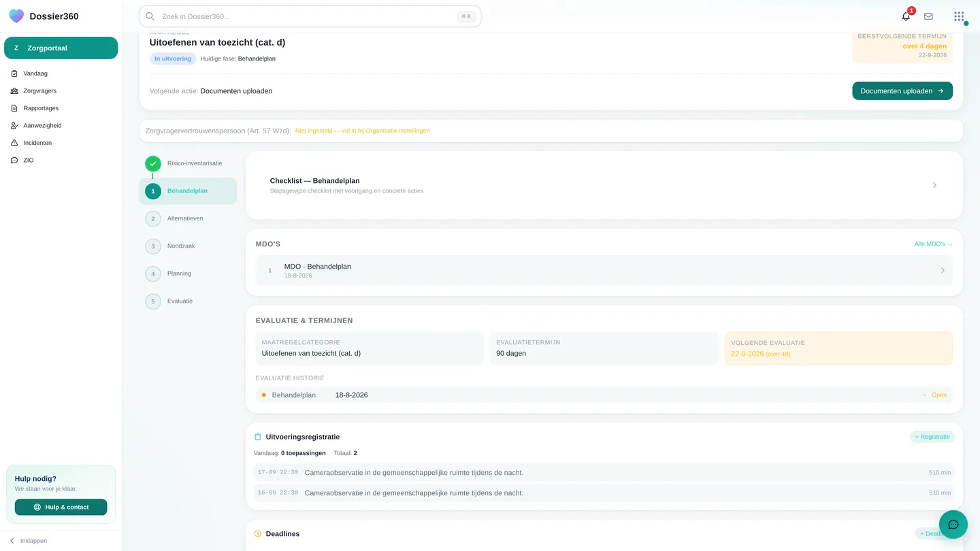This screenshot has height=551, width=980.
Task: Open the apps grid launcher
Action: tap(959, 16)
